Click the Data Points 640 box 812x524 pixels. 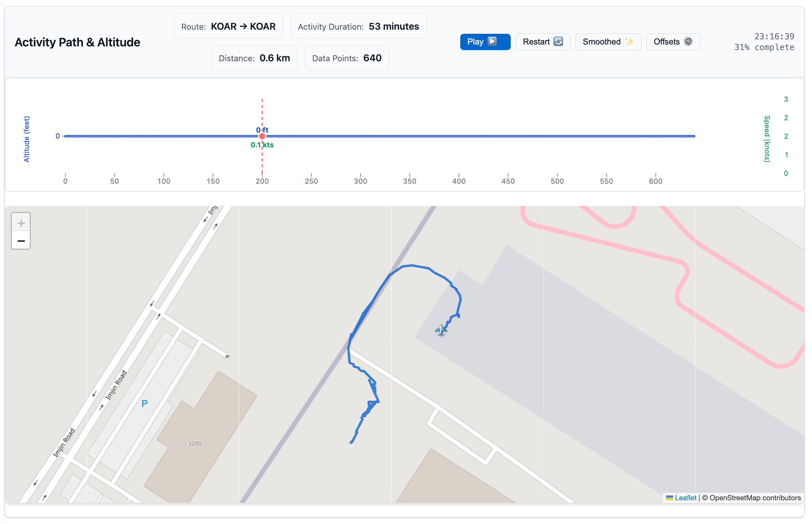347,58
